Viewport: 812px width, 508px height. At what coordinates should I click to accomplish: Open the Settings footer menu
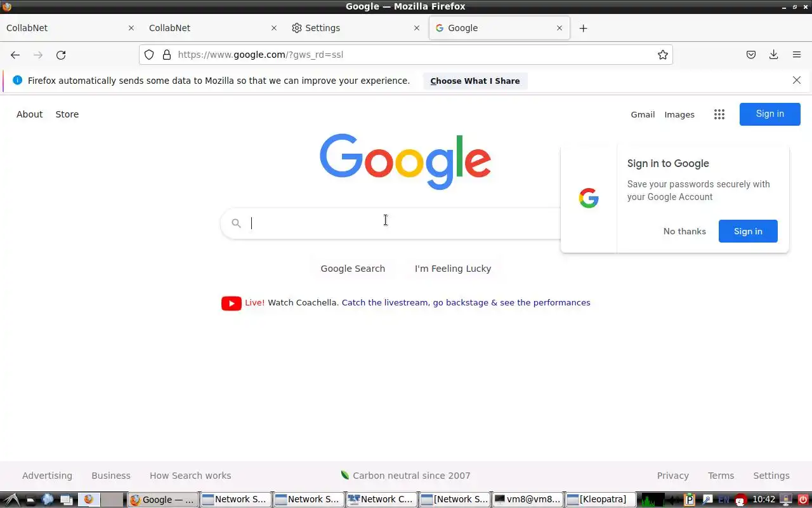click(771, 476)
